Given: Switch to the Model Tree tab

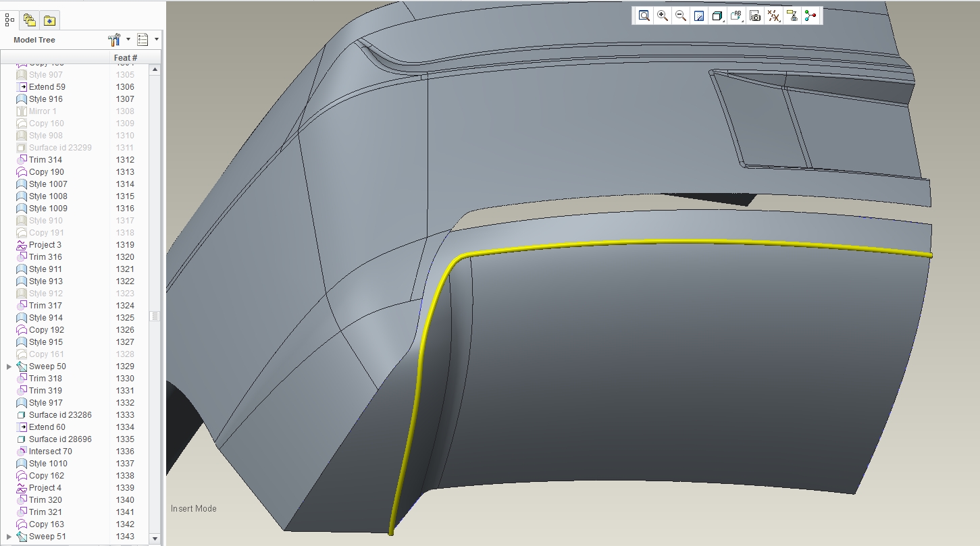Looking at the screenshot, I should [x=9, y=20].
